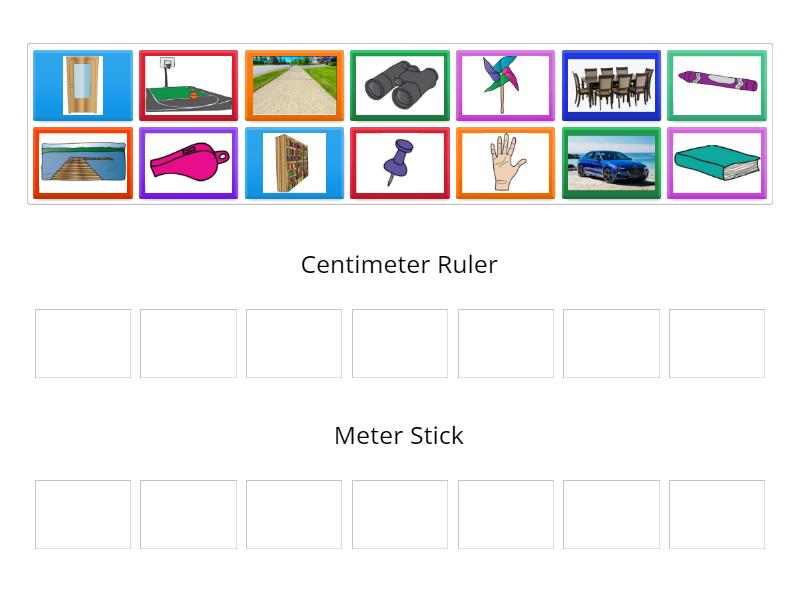The image size is (800, 600).
Task: Click the first empty Centimeter Ruler slot
Action: 83,343
